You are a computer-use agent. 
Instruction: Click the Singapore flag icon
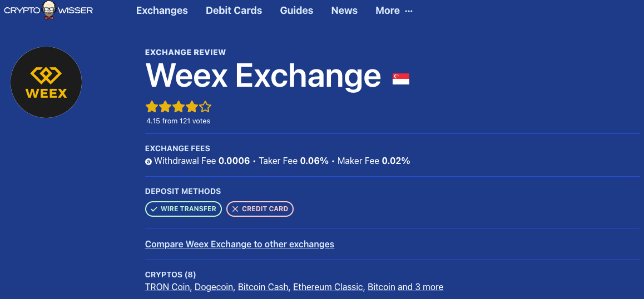click(401, 79)
